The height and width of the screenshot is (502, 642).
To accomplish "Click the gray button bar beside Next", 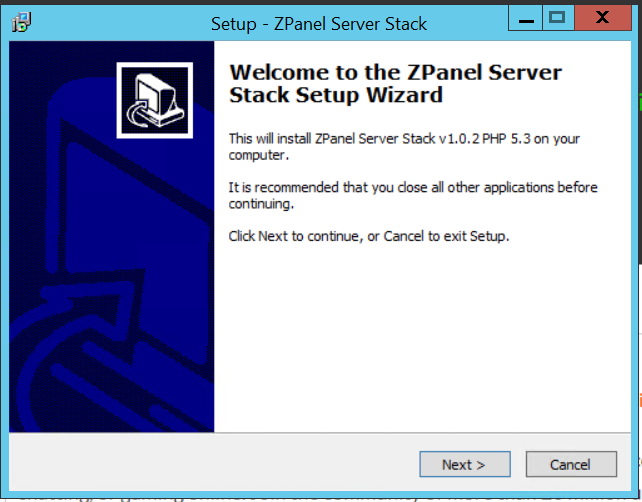I will 213,462.
